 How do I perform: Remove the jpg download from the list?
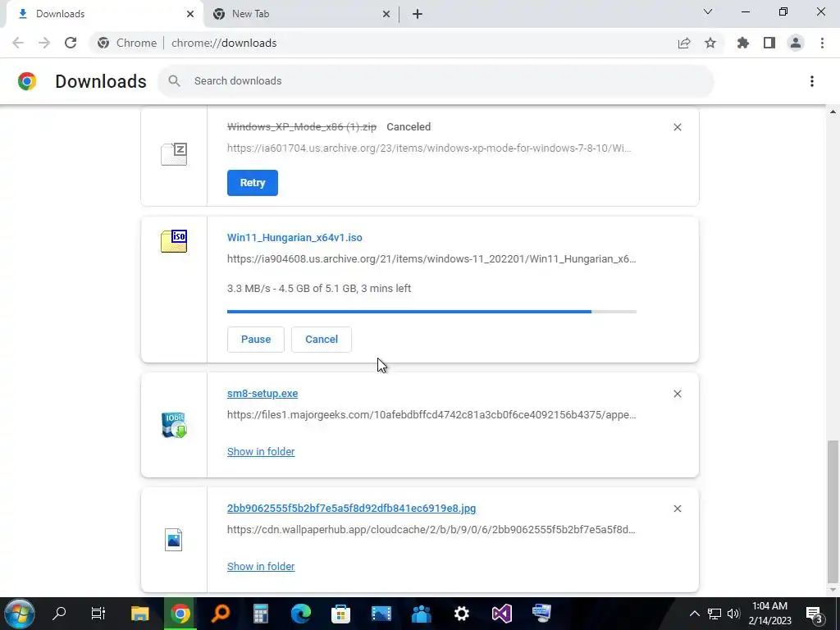pyautogui.click(x=677, y=509)
